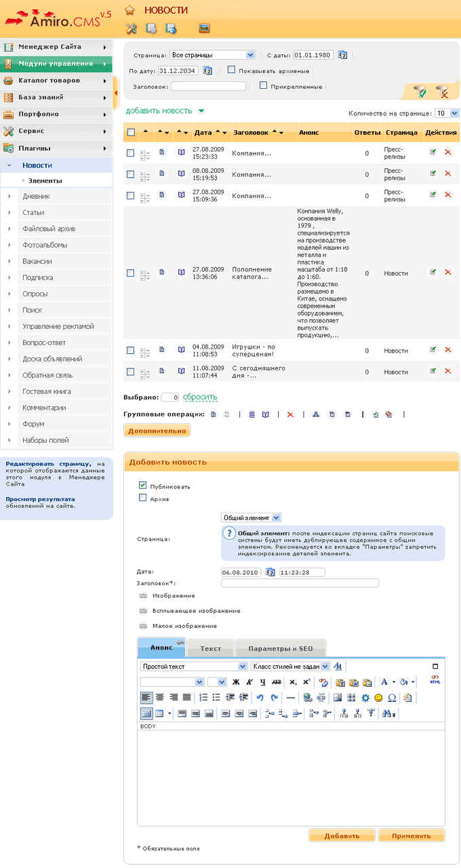This screenshot has height=868, width=461.
Task: Apply the filter with the green funnel icon
Action: coord(420,91)
